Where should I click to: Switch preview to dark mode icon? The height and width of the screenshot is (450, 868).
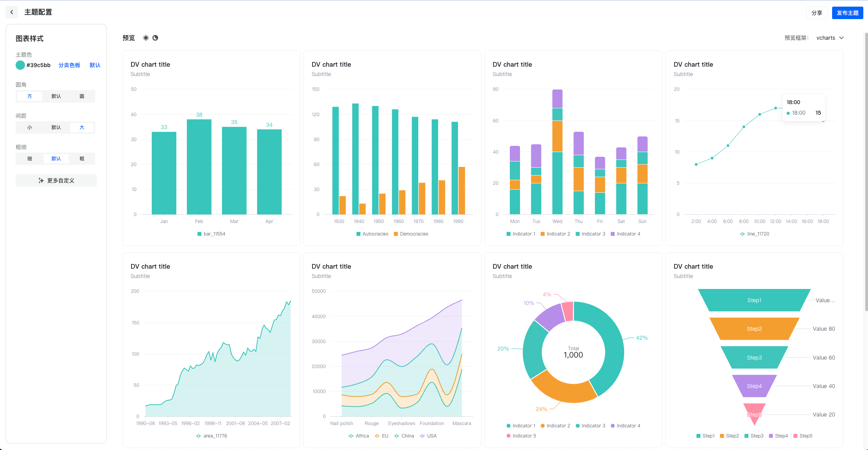point(155,38)
